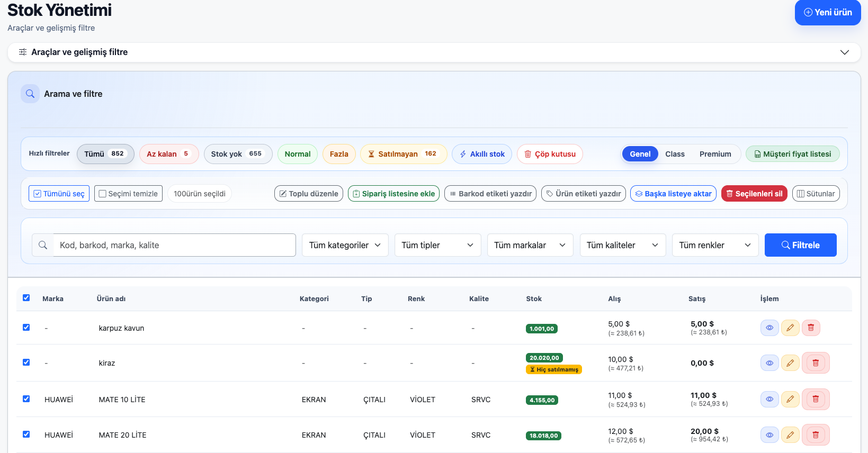
Task: Select the Normal stock filter
Action: [298, 154]
